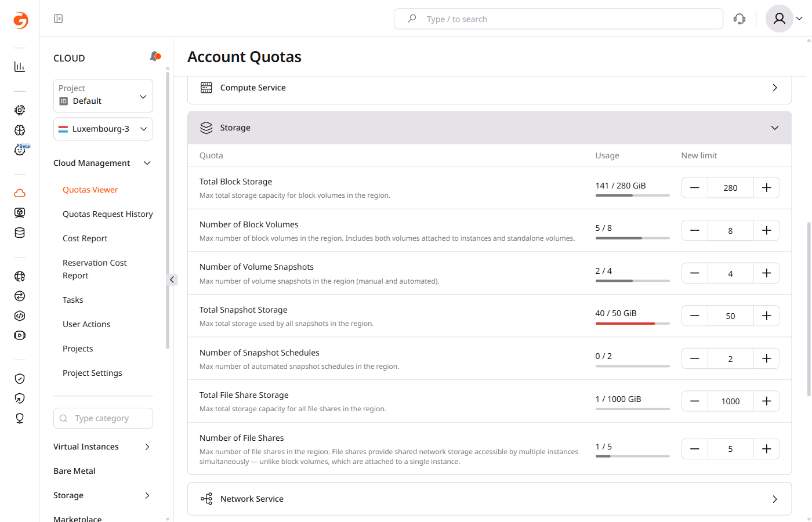
Task: Open the user profile avatar
Action: [x=780, y=19]
